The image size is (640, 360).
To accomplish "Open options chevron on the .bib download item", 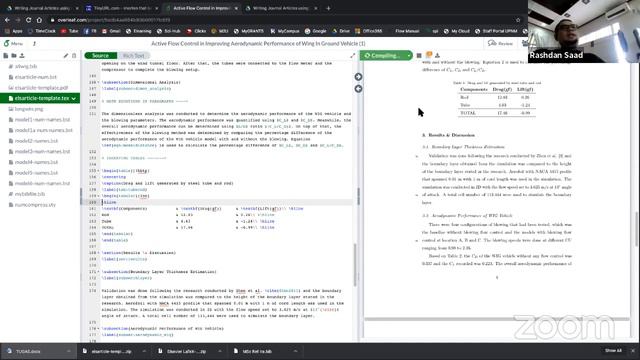I will tap(295, 351).
